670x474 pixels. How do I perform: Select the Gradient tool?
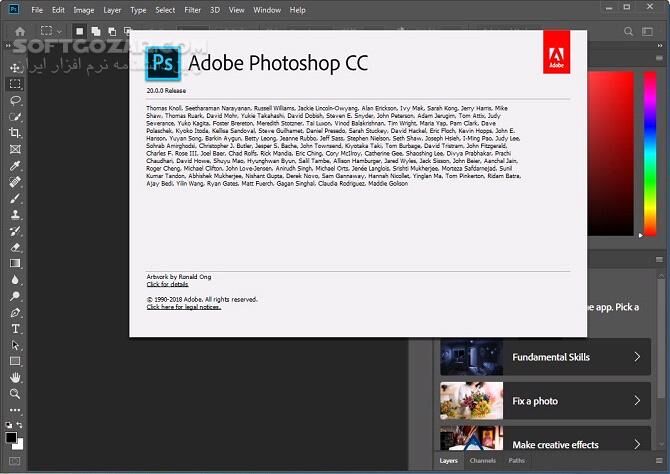click(x=15, y=263)
